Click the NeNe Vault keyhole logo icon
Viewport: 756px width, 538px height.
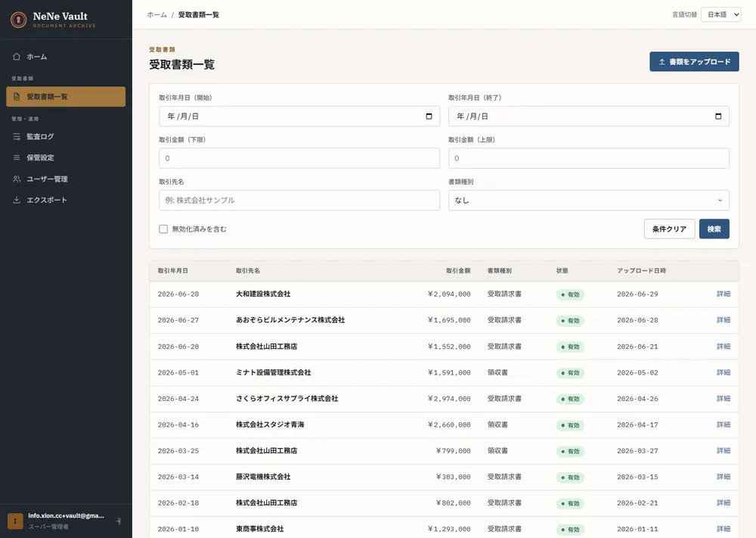[x=18, y=20]
